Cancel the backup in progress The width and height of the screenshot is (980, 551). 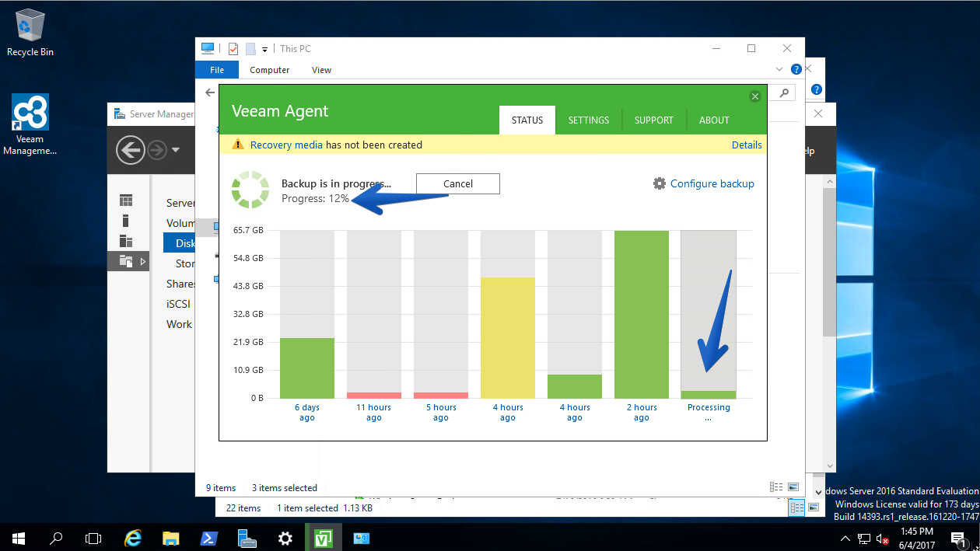(x=458, y=183)
